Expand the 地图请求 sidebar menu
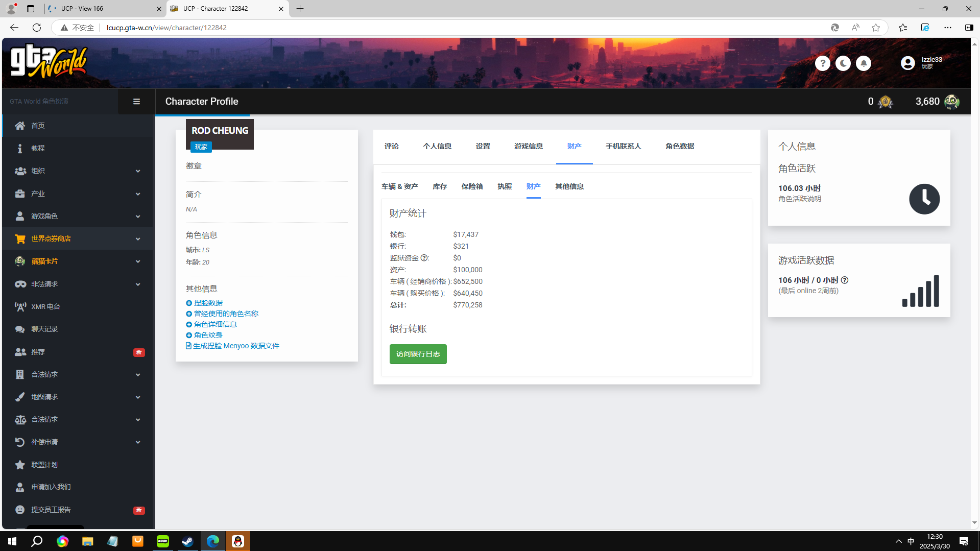The image size is (980, 551). pos(78,397)
